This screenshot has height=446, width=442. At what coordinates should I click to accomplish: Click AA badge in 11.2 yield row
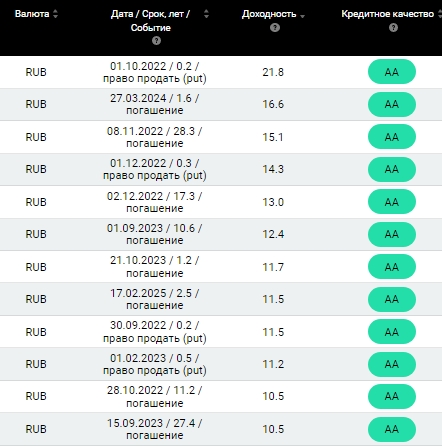click(x=392, y=364)
